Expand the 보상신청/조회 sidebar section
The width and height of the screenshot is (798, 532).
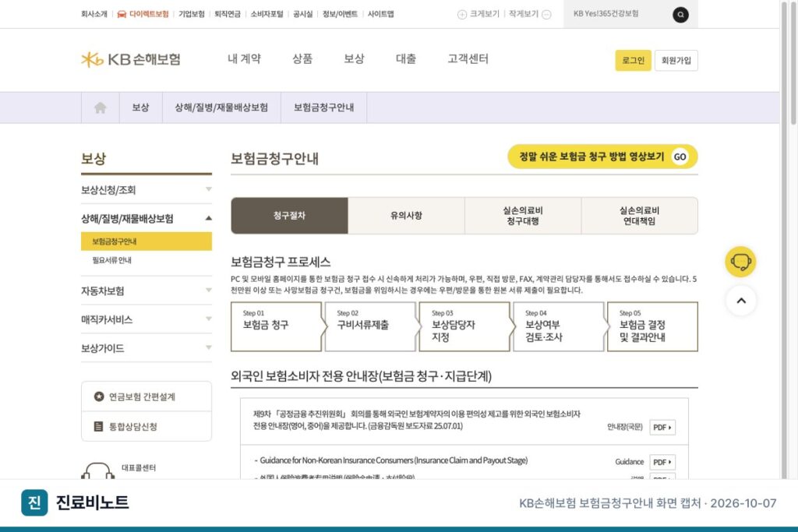(146, 190)
